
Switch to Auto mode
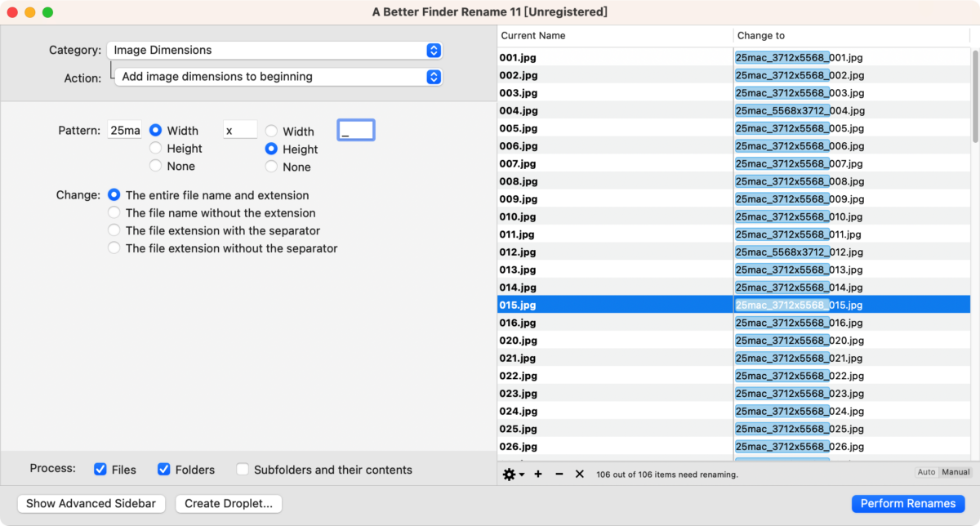[x=926, y=472]
